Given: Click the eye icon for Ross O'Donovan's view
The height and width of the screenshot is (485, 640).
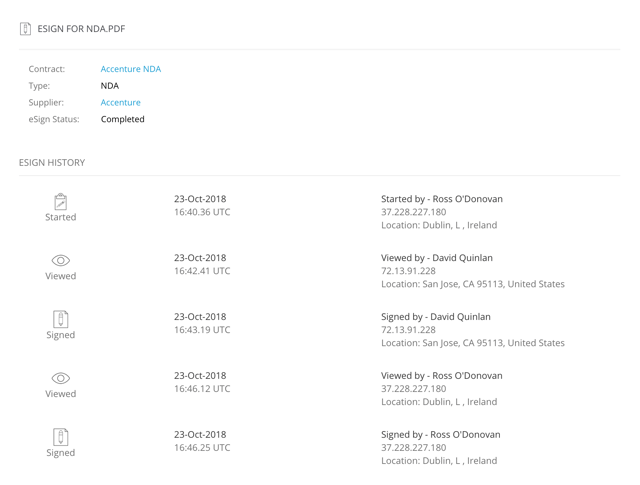Looking at the screenshot, I should click(x=60, y=378).
